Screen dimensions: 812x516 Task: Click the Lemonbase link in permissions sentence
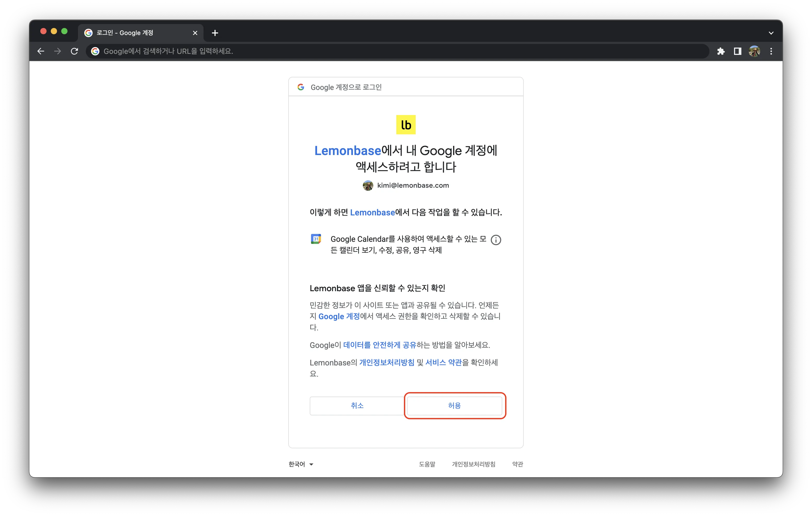click(x=372, y=212)
